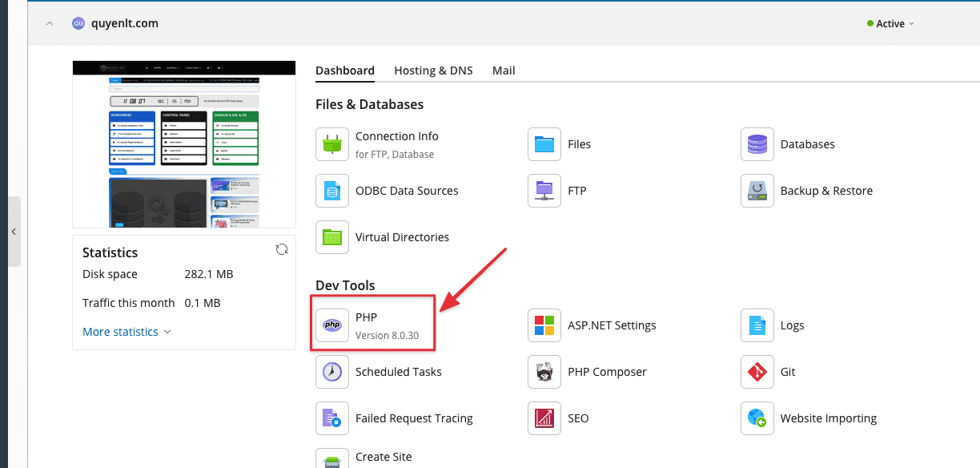The height and width of the screenshot is (468, 980).
Task: Click the website preview thumbnail
Action: point(184,144)
